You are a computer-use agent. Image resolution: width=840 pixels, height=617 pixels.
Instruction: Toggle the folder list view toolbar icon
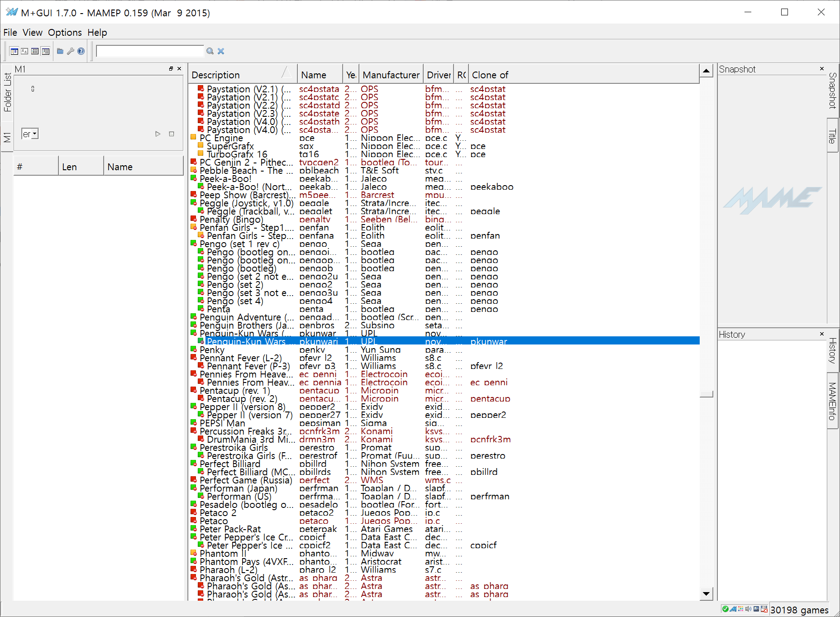pyautogui.click(x=14, y=51)
